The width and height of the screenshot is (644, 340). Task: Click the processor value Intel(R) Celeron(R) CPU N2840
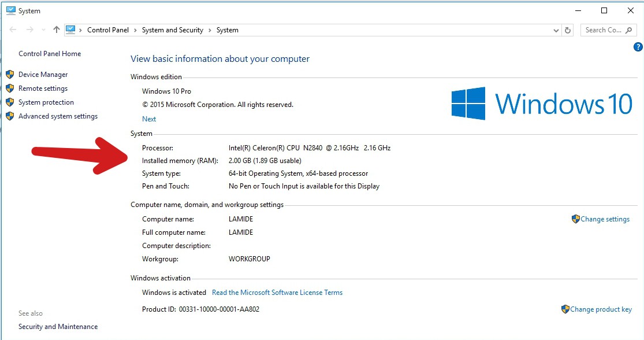[x=310, y=148]
